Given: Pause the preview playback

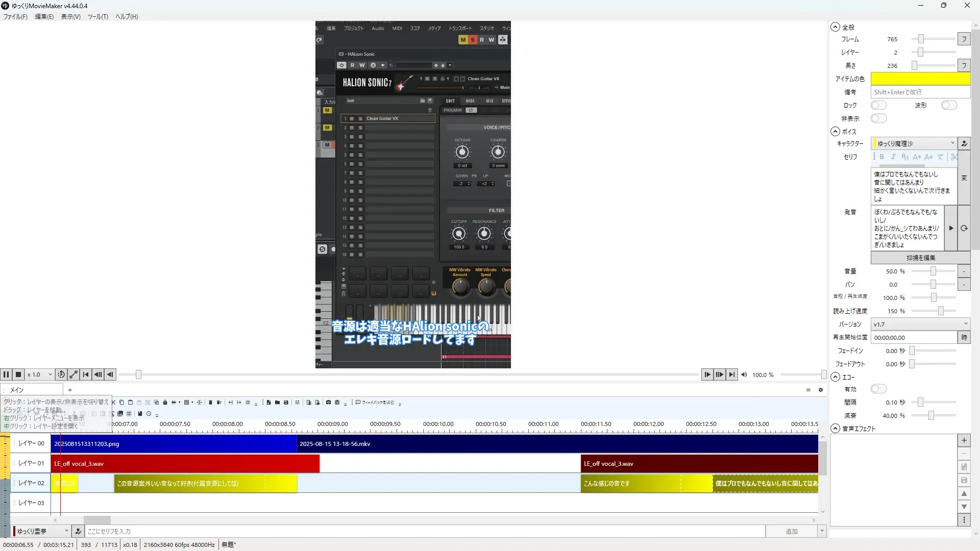Looking at the screenshot, I should click(6, 374).
